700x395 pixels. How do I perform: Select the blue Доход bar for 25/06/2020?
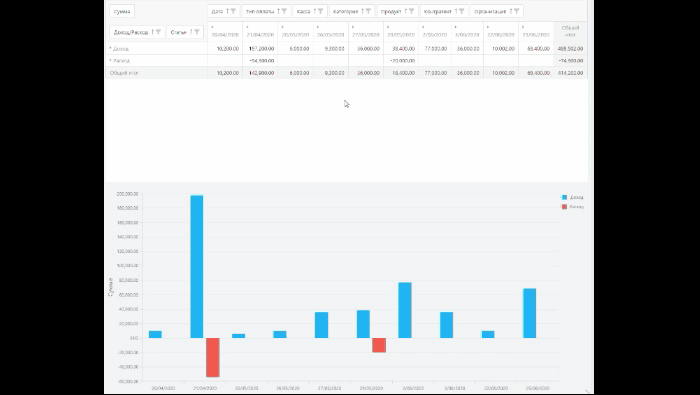pyautogui.click(x=529, y=313)
